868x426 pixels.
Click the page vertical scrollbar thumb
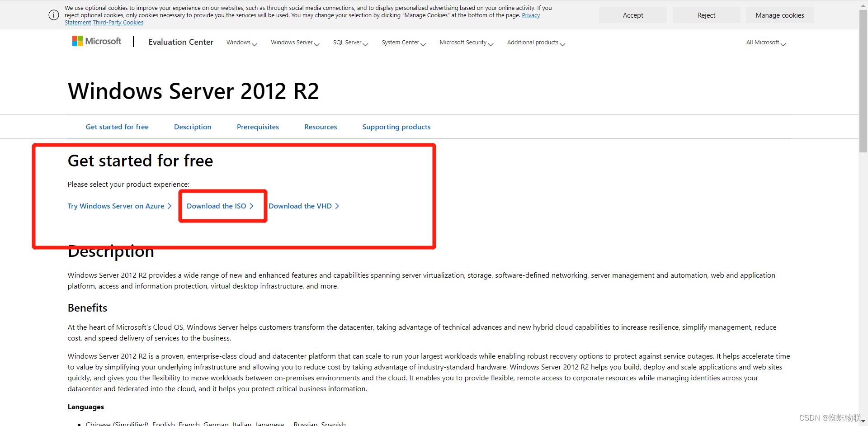click(x=863, y=81)
